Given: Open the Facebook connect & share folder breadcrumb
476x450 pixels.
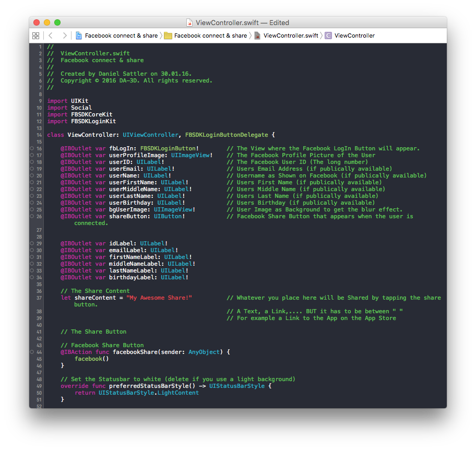Looking at the screenshot, I should (210, 36).
